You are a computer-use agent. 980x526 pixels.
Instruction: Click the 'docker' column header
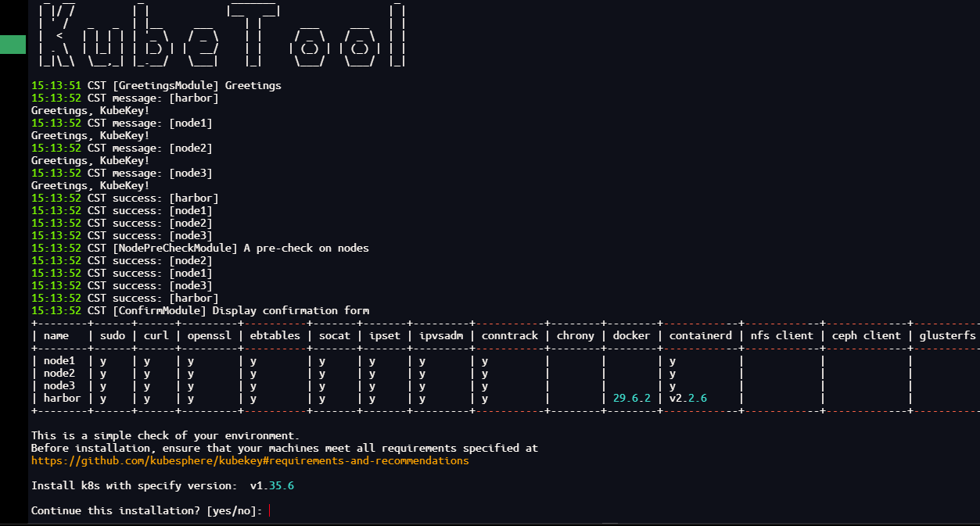632,336
